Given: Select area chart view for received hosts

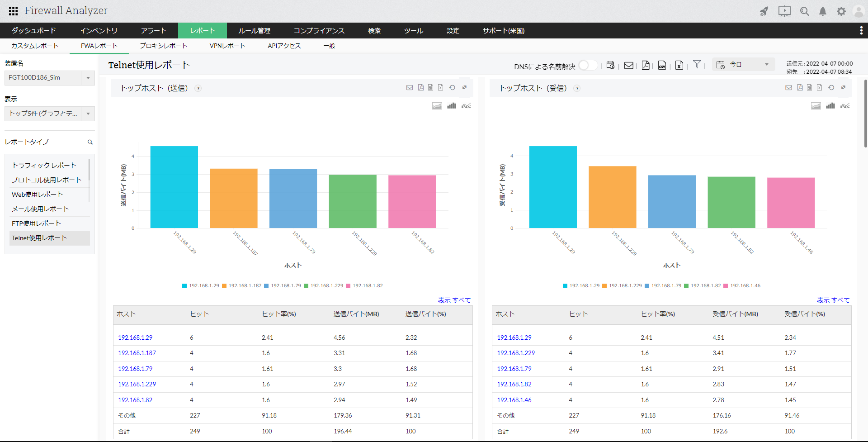Looking at the screenshot, I should point(816,106).
